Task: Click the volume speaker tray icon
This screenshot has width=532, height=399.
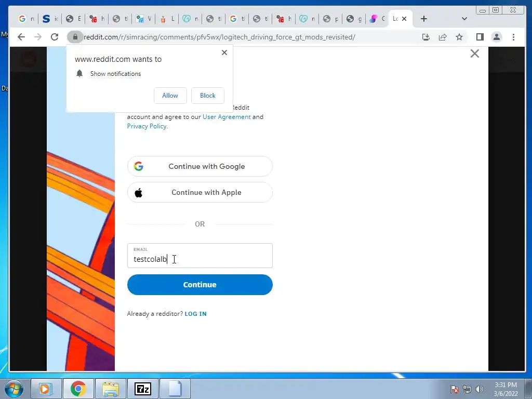Action: tap(479, 389)
